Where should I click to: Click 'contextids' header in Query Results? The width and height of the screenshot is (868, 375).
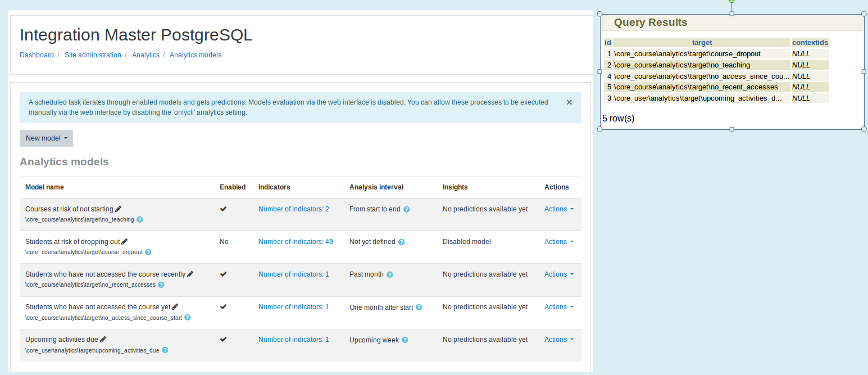tap(810, 43)
